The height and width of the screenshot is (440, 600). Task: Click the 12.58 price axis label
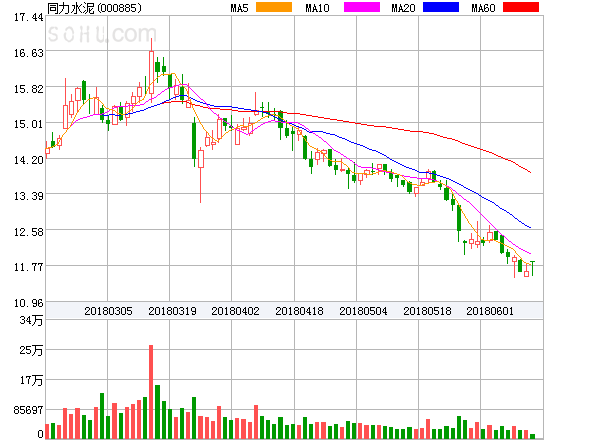coord(29,232)
